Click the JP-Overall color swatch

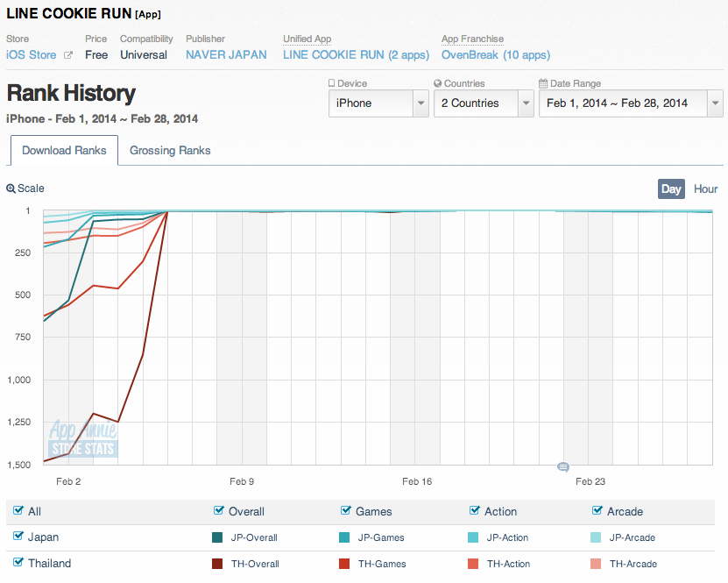pos(217,537)
